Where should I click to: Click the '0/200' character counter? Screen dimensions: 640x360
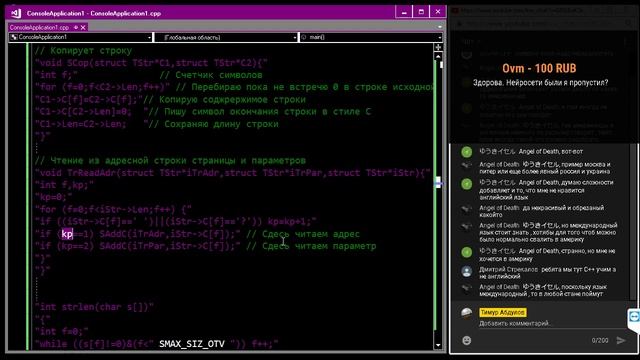click(600, 340)
